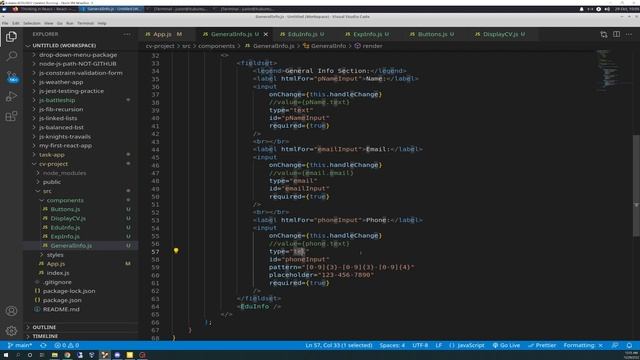
Task: Click Prettier in status bar
Action: coord(542,345)
